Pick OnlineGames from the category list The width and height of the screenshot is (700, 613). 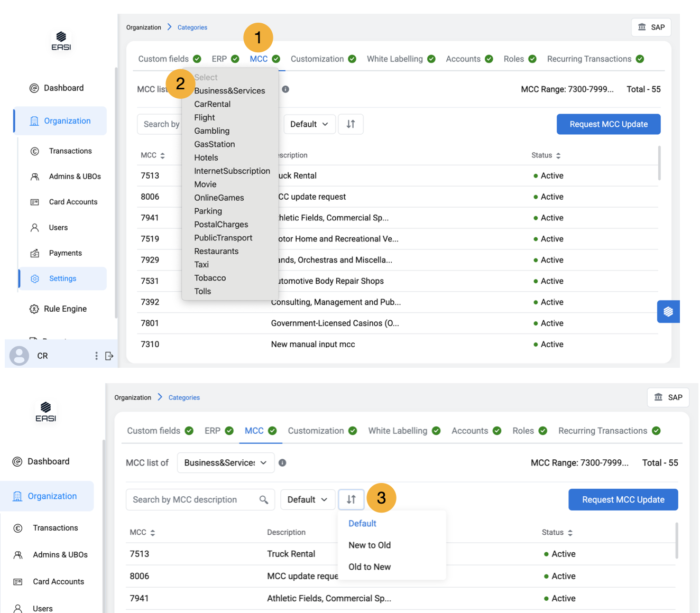tap(219, 198)
